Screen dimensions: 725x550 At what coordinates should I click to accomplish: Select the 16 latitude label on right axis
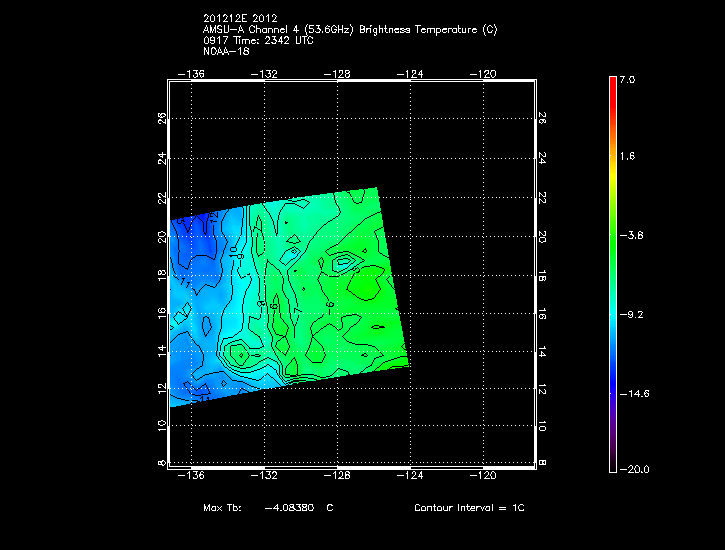pyautogui.click(x=542, y=316)
